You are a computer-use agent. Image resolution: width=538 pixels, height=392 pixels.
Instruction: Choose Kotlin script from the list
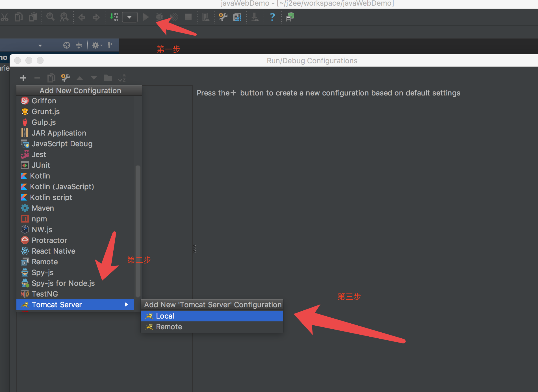click(75, 197)
